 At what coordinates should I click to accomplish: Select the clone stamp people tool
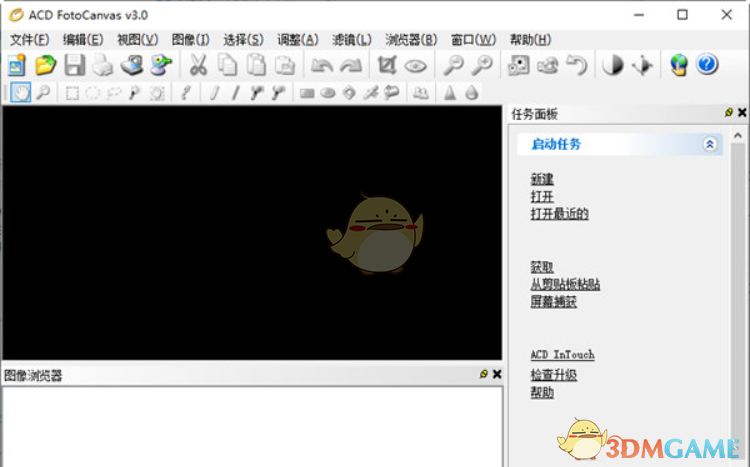point(420,93)
